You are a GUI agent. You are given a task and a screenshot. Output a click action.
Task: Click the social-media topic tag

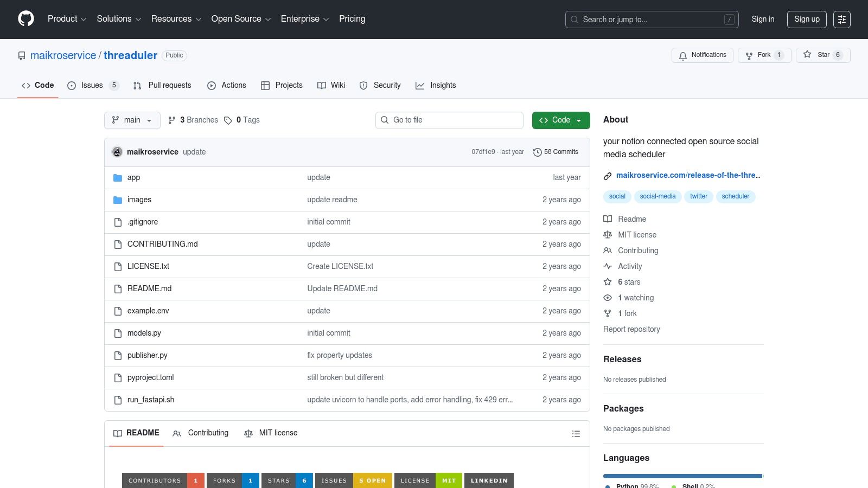(658, 197)
